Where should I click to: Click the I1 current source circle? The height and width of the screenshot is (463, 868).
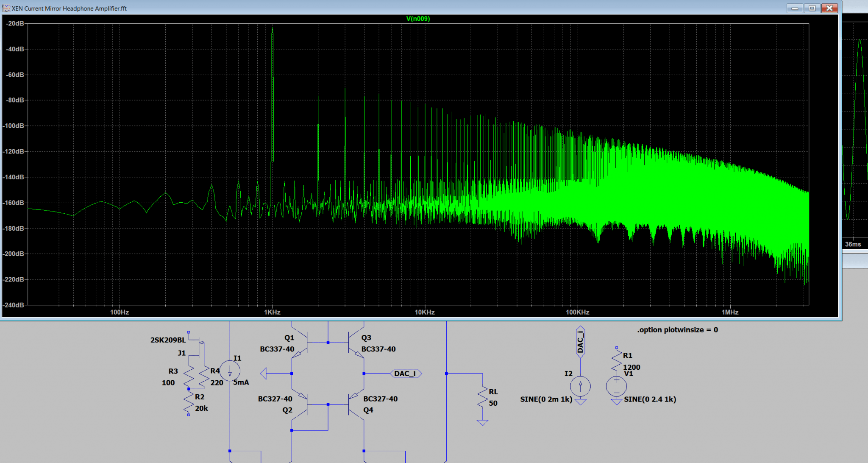[230, 371]
